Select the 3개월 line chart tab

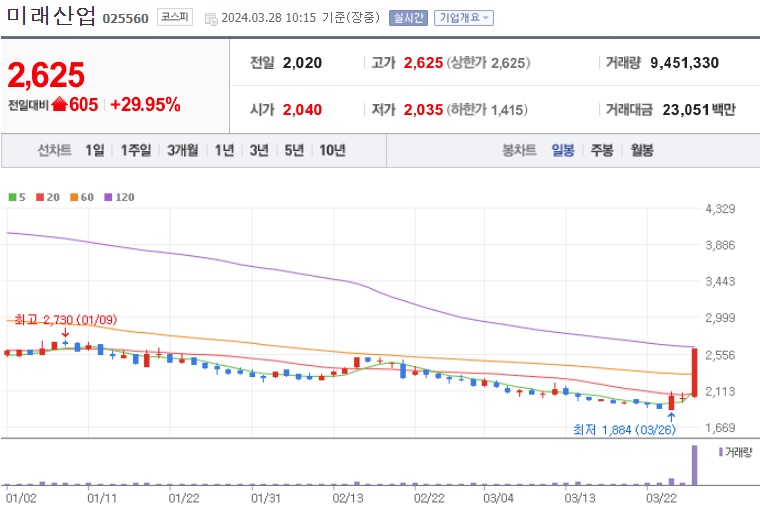[x=183, y=150]
